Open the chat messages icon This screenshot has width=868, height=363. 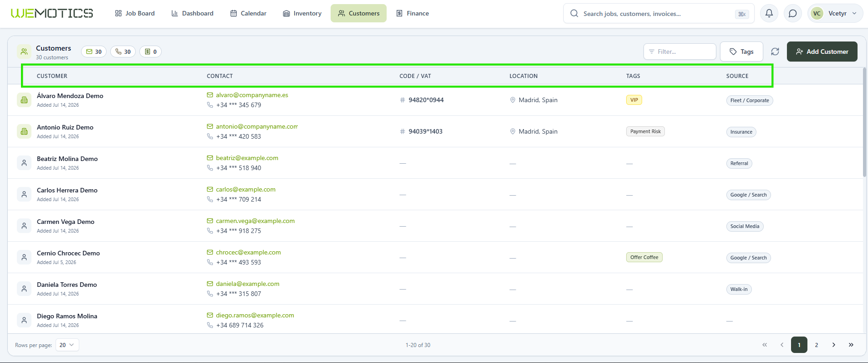[793, 13]
